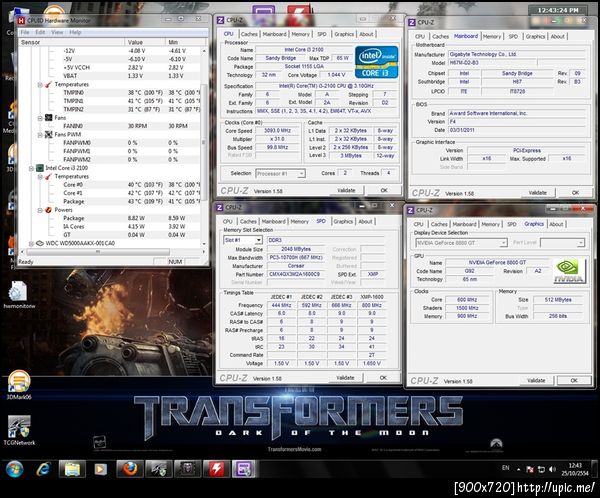Click the HWMonitor vertical scrollbar down arrow
Image resolution: width=600 pixels, height=498 pixels.
coord(204,243)
